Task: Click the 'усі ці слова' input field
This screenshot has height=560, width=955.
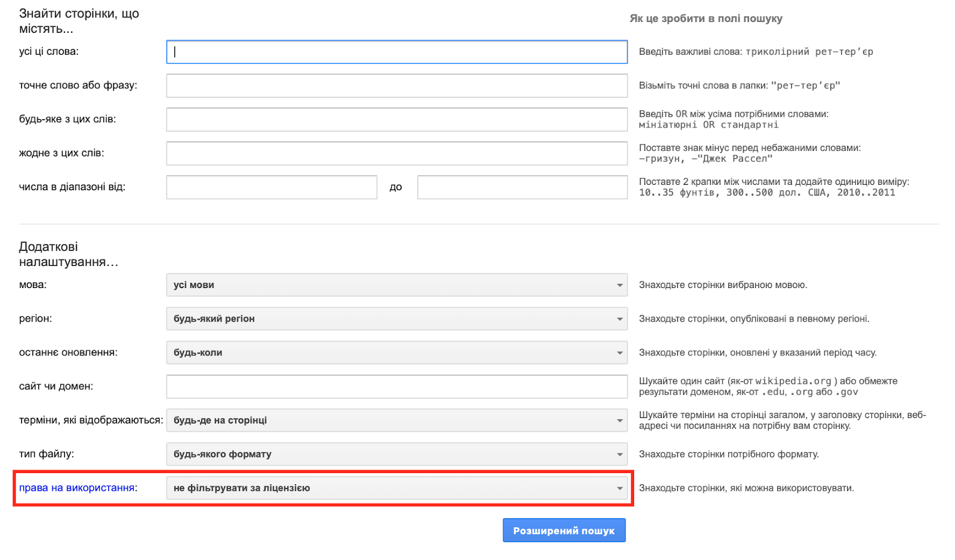Action: pyautogui.click(x=397, y=52)
